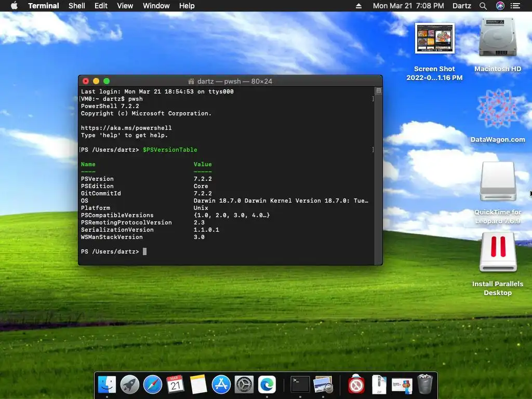Click the PSEdition value Core

click(x=201, y=186)
